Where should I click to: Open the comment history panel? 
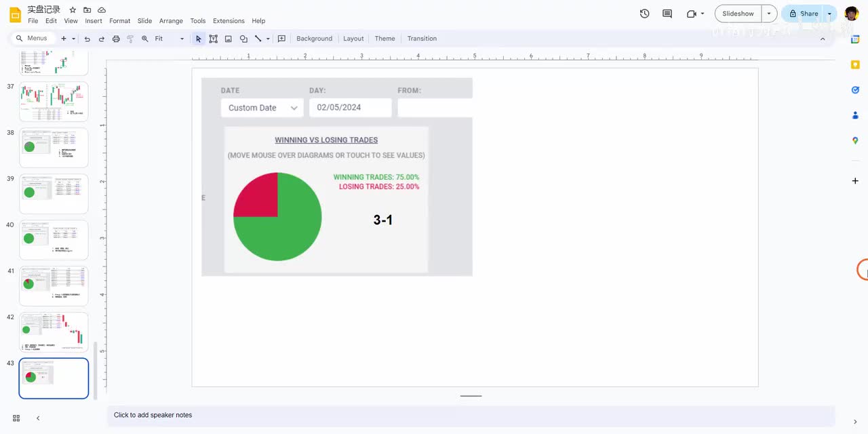point(667,14)
